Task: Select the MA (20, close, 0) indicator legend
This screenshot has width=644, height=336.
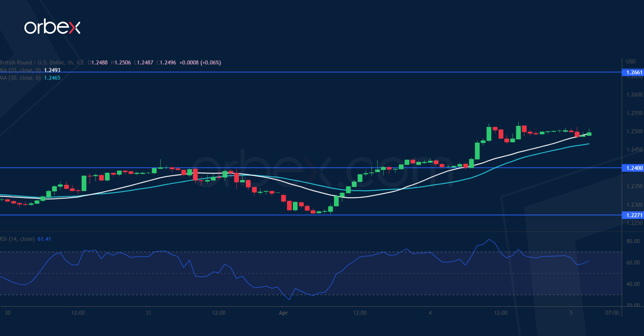Action: coord(20,70)
